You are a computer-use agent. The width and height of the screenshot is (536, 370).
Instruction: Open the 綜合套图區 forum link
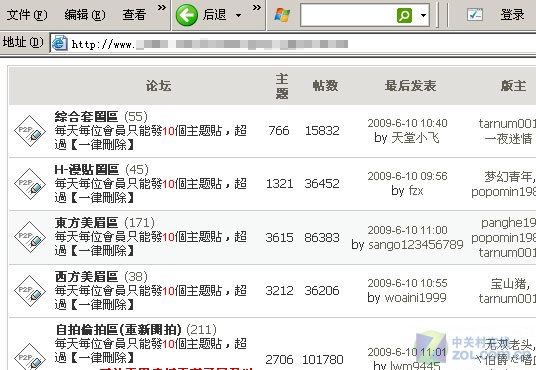click(86, 117)
